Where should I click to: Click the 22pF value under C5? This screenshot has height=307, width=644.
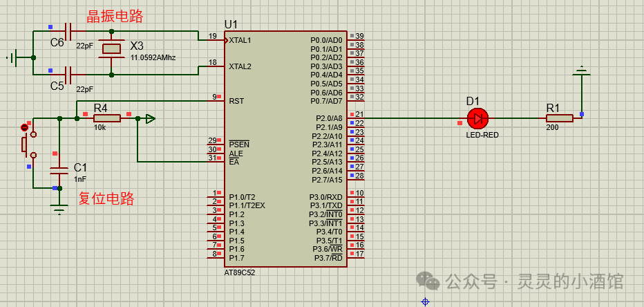(x=84, y=89)
